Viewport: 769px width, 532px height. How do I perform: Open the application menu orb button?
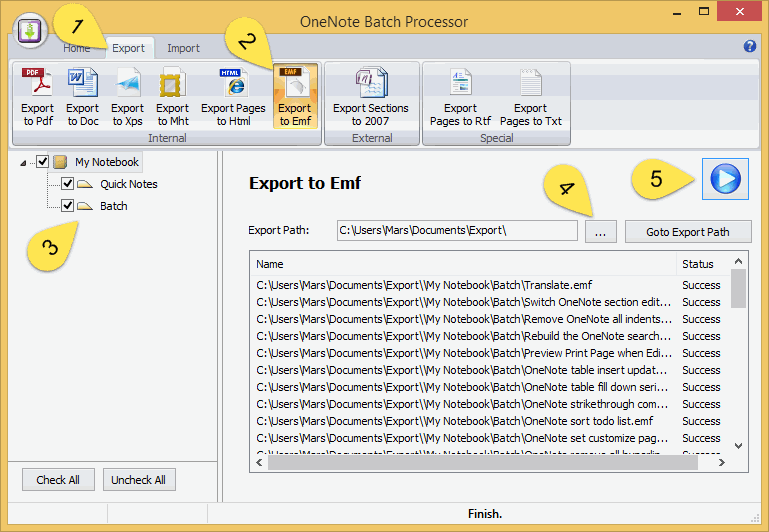pos(30,31)
